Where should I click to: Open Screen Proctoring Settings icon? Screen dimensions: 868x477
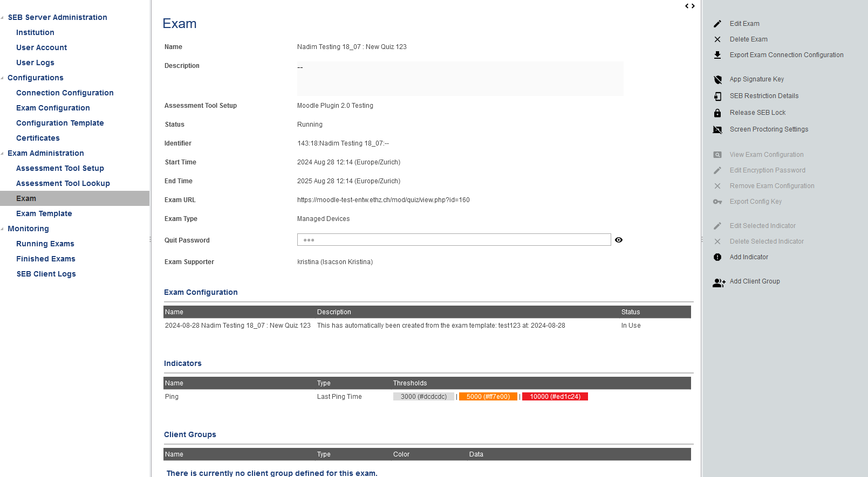[x=717, y=129]
